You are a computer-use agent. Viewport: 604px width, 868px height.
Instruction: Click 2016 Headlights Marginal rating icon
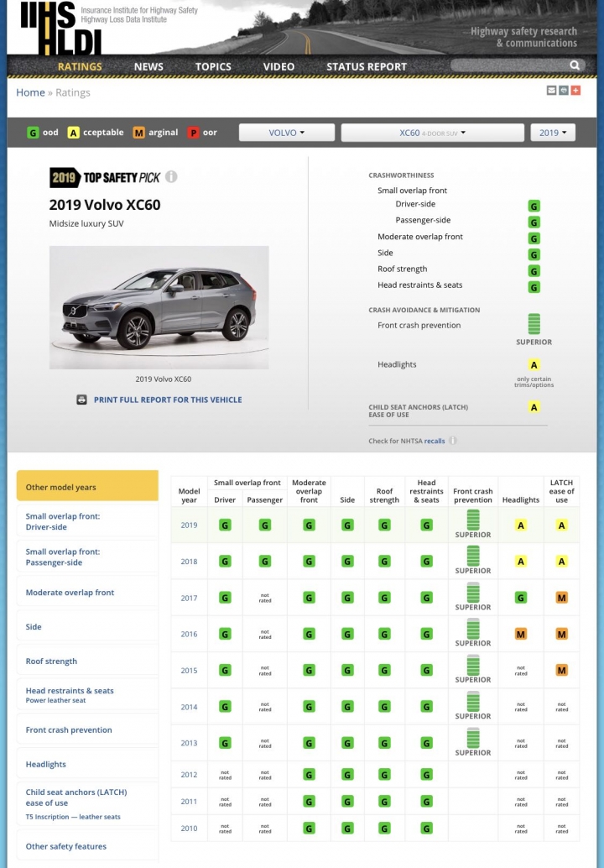[x=520, y=635]
